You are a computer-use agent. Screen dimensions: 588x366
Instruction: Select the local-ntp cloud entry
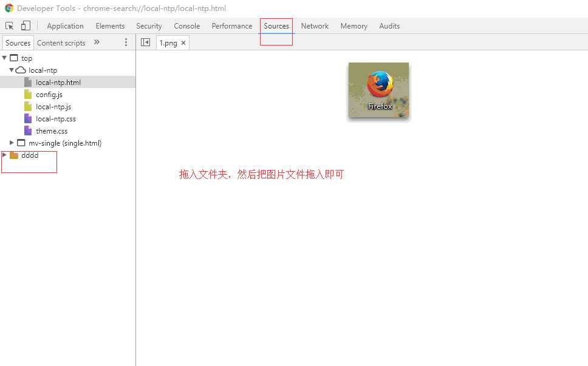coord(67,70)
